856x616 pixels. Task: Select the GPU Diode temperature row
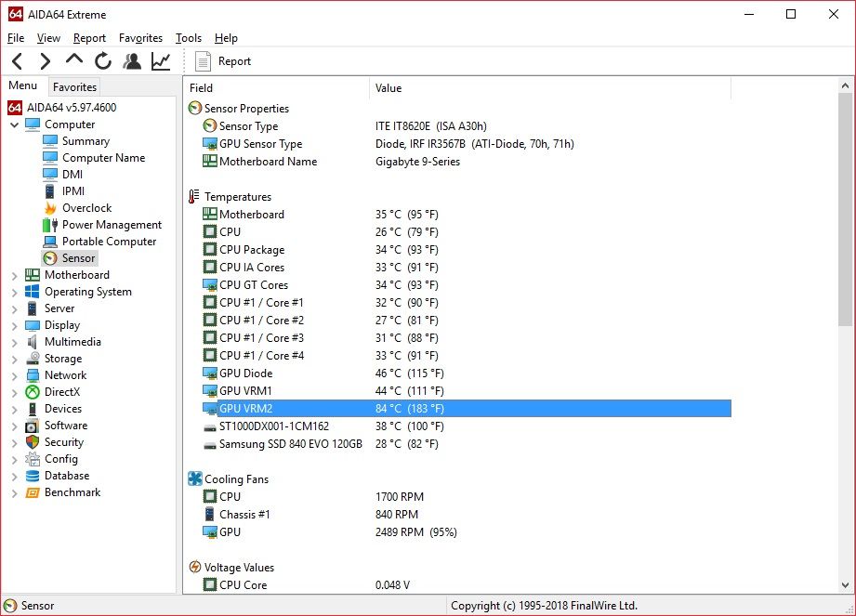point(467,374)
